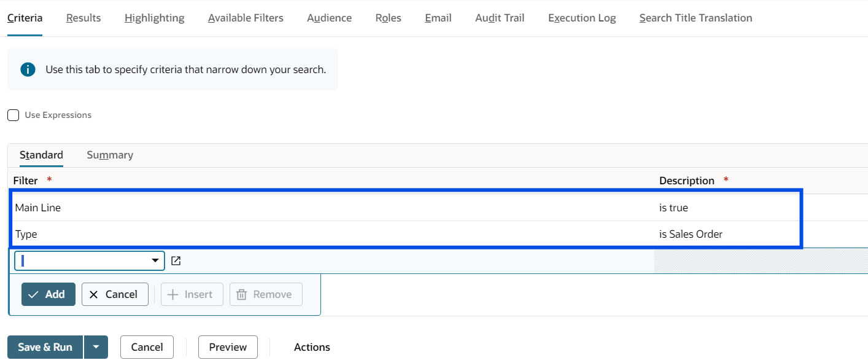Switch to the Results tab
The width and height of the screenshot is (868, 360).
[83, 18]
